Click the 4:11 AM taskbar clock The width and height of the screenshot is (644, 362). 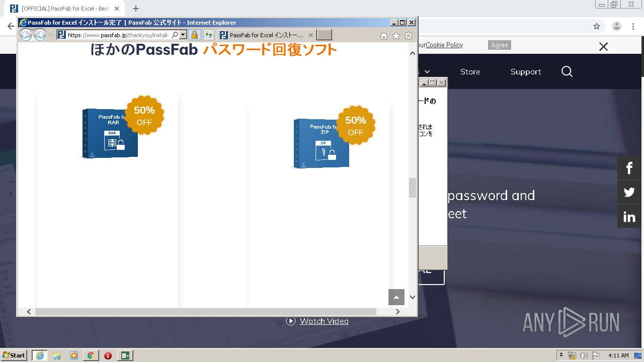pos(618,355)
